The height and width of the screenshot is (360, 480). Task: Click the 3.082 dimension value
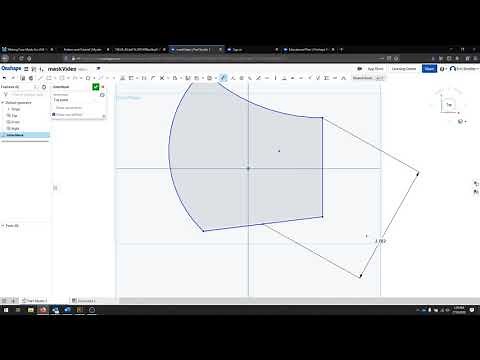click(x=381, y=241)
